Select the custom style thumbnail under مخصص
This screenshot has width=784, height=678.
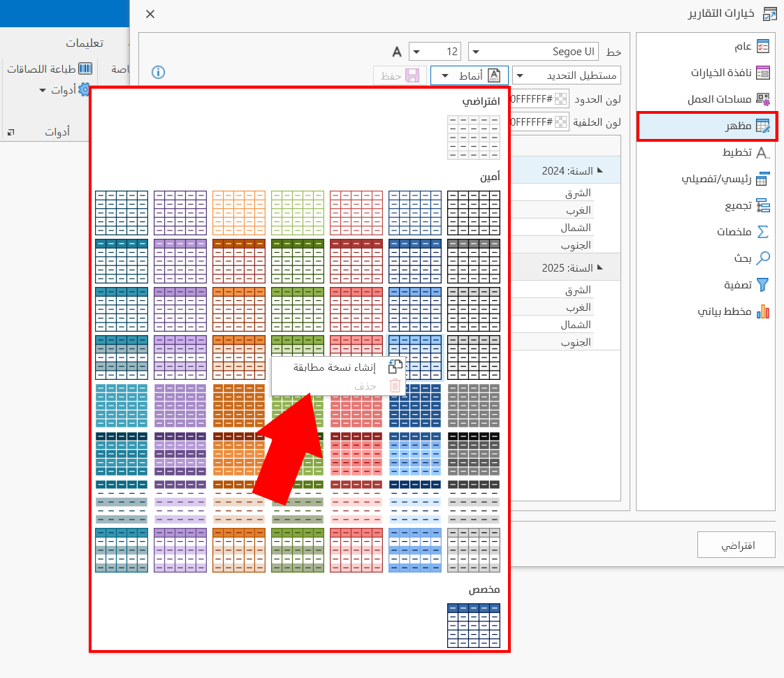[x=474, y=626]
